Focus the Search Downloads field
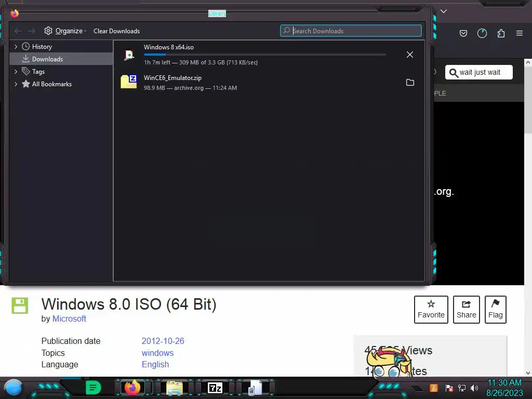This screenshot has height=399, width=532. (351, 31)
